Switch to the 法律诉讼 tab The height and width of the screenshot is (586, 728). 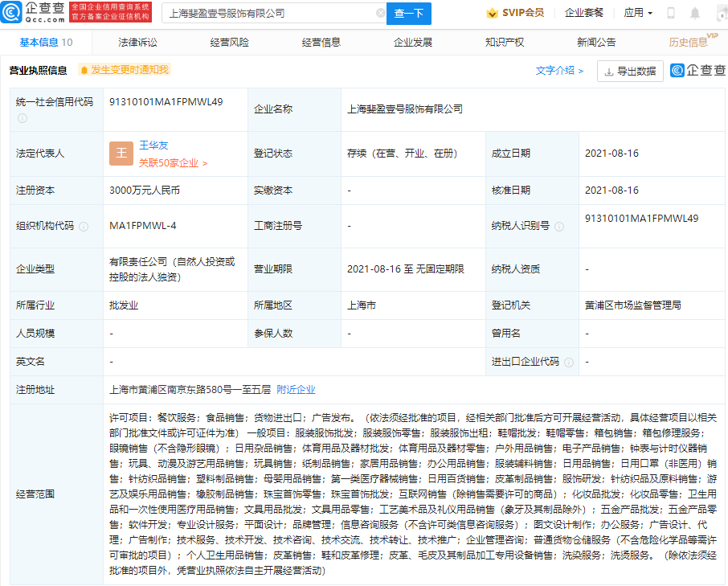click(137, 43)
